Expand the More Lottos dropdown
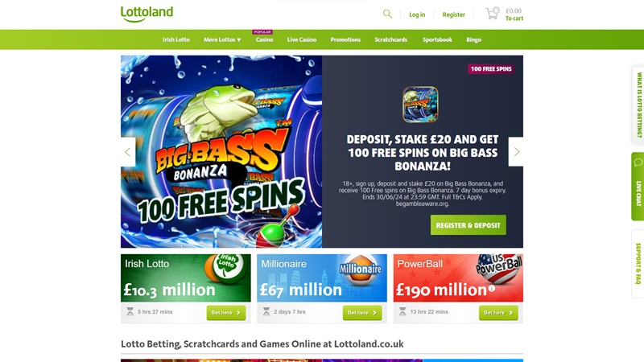Image resolution: width=644 pixels, height=362 pixels. 222,39
